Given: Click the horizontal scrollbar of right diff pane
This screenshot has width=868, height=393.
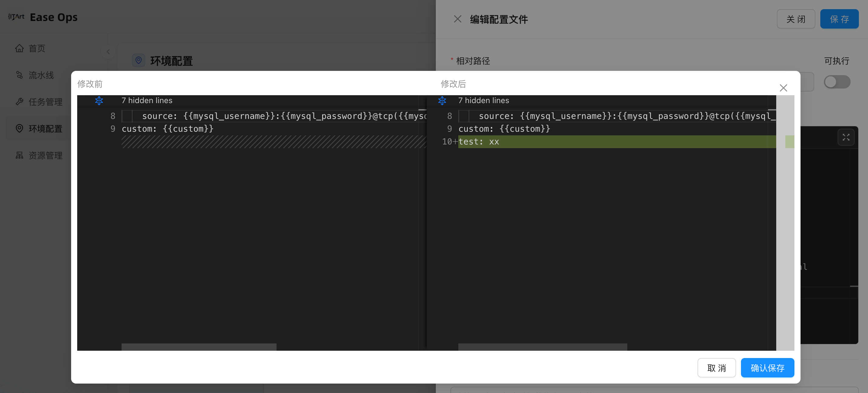Looking at the screenshot, I should [542, 347].
